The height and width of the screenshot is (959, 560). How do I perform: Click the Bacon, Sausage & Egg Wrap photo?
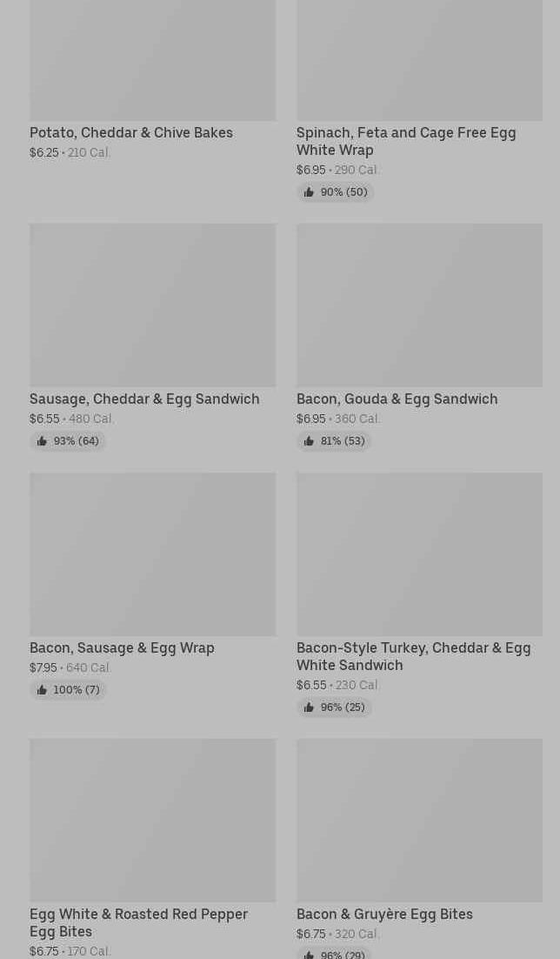pos(152,553)
